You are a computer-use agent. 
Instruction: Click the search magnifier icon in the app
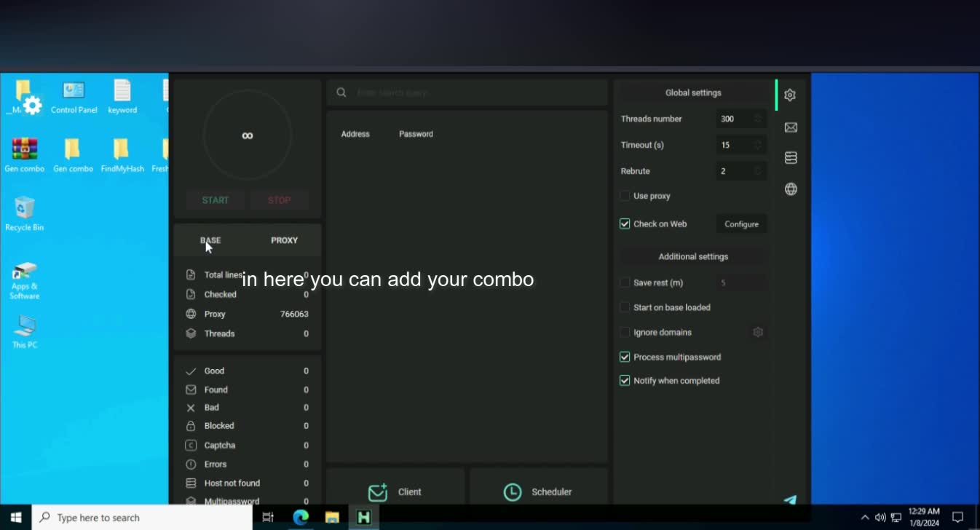[x=341, y=93]
